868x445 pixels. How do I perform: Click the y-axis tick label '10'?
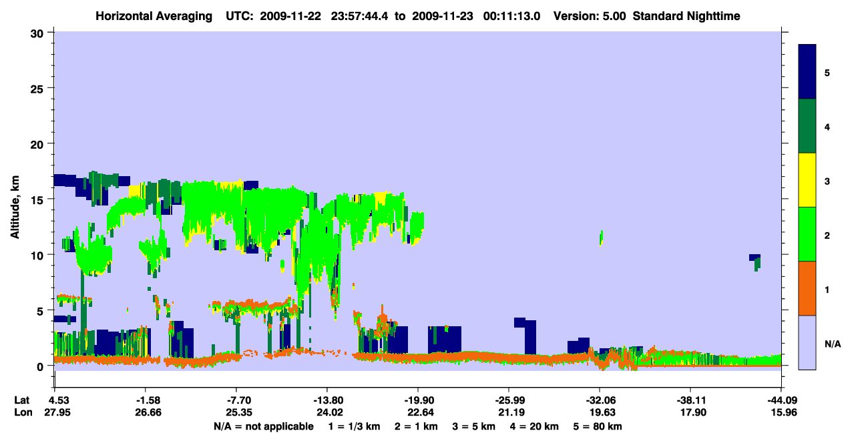click(39, 255)
